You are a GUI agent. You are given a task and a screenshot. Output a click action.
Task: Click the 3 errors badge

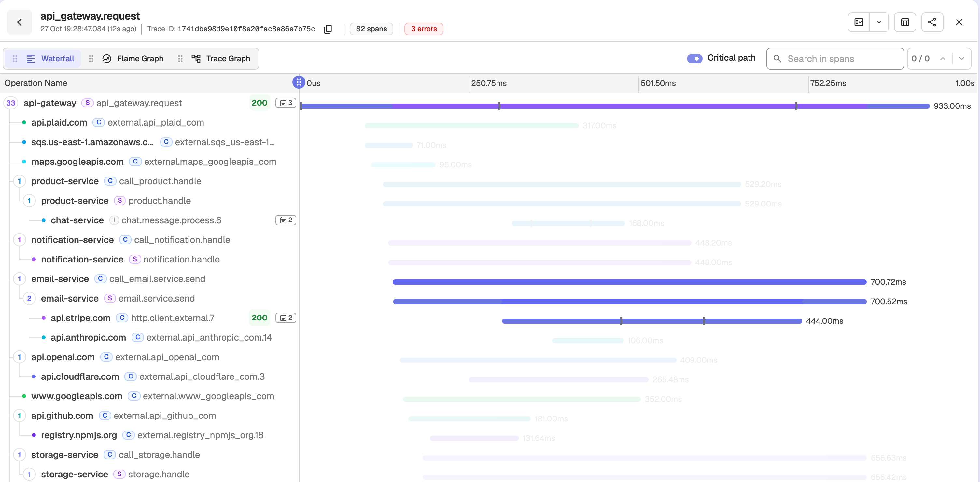tap(424, 29)
